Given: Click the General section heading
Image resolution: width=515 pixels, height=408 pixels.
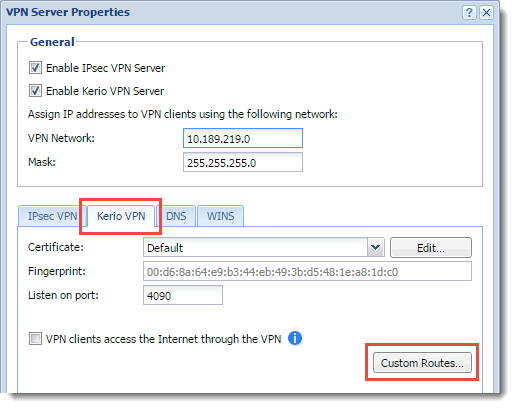Looking at the screenshot, I should (x=52, y=42).
